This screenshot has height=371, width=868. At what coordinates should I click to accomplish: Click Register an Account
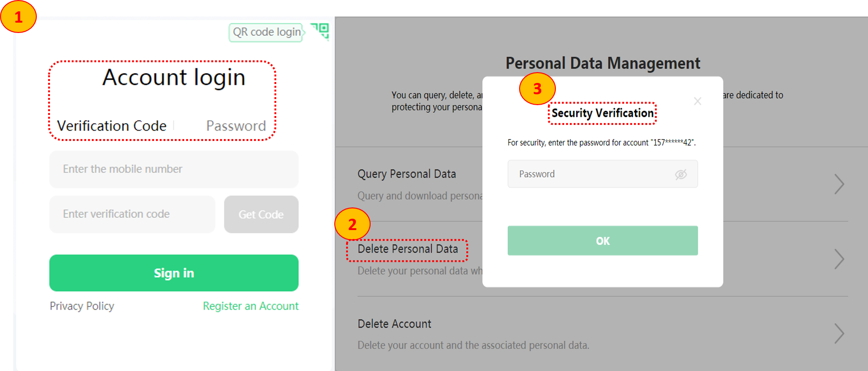251,306
